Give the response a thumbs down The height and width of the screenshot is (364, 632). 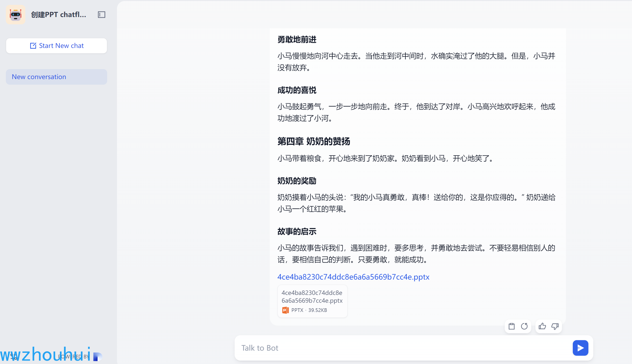click(555, 326)
